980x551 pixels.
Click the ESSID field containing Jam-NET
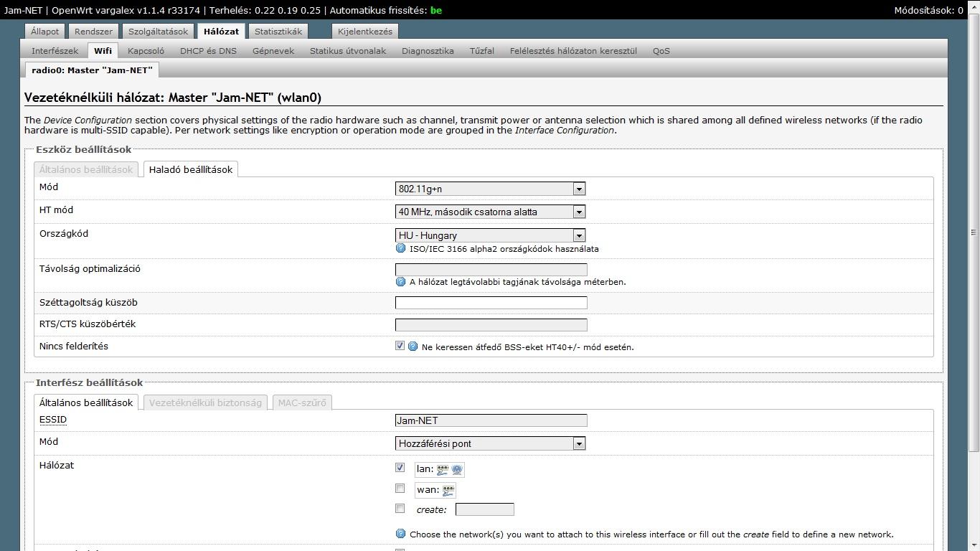click(491, 420)
